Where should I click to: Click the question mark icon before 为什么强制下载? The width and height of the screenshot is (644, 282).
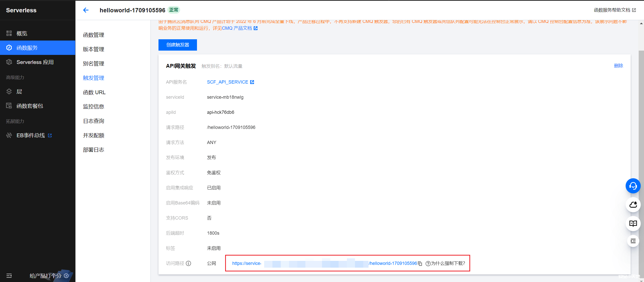pyautogui.click(x=428, y=263)
